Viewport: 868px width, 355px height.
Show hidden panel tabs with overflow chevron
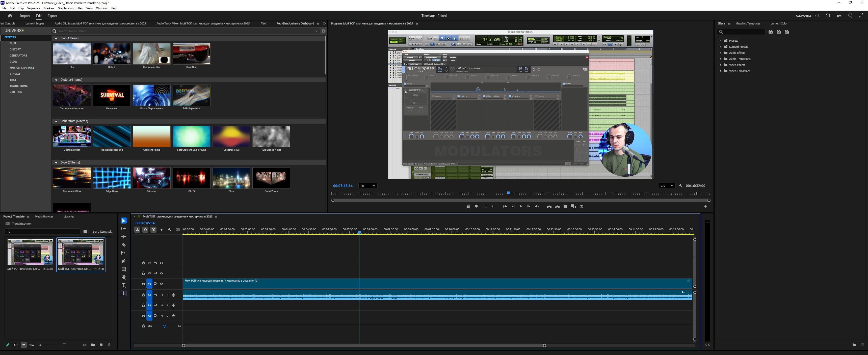(324, 23)
